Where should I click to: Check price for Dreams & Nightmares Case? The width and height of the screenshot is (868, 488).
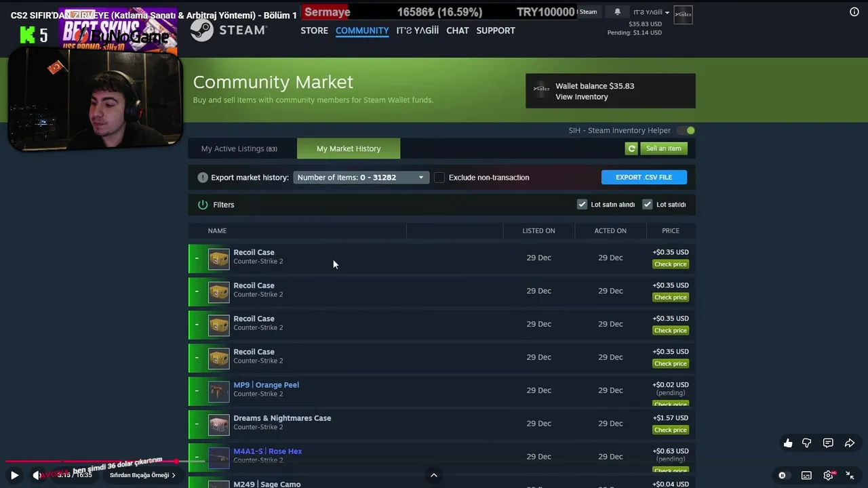pos(671,430)
